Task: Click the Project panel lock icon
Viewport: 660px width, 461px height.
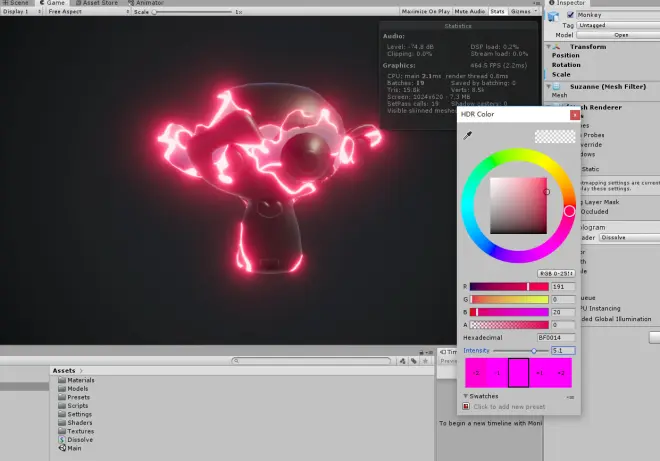Action: [421, 352]
